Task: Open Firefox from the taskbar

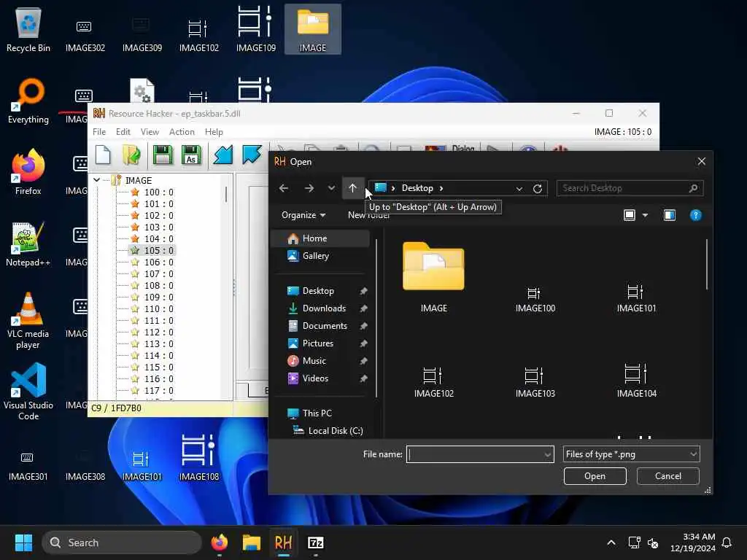Action: point(220,542)
